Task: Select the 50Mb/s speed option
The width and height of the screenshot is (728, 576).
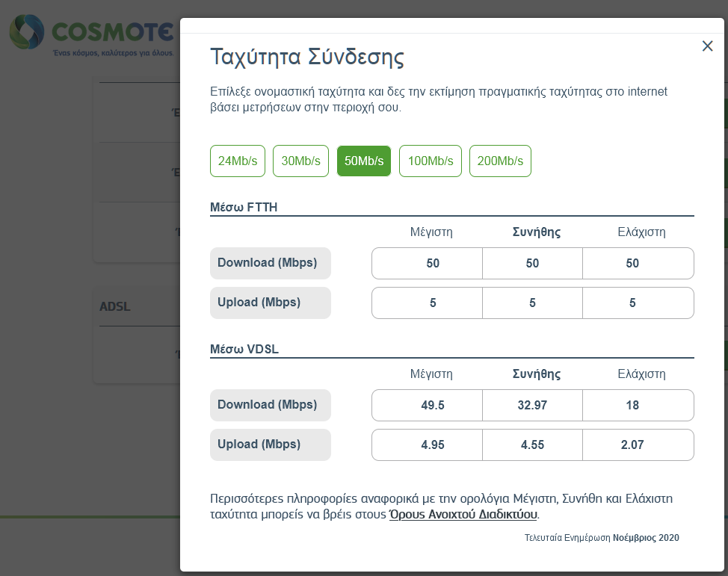Action: tap(363, 161)
